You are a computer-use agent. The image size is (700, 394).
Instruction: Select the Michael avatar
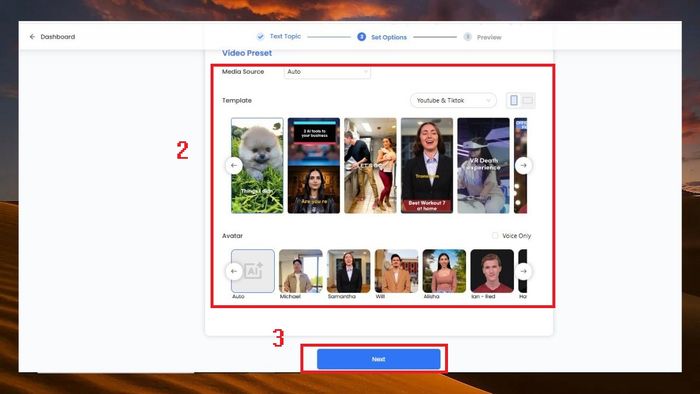[300, 271]
